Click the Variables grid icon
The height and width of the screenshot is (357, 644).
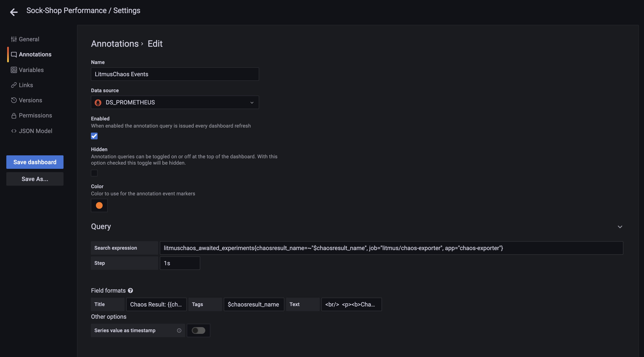[14, 70]
